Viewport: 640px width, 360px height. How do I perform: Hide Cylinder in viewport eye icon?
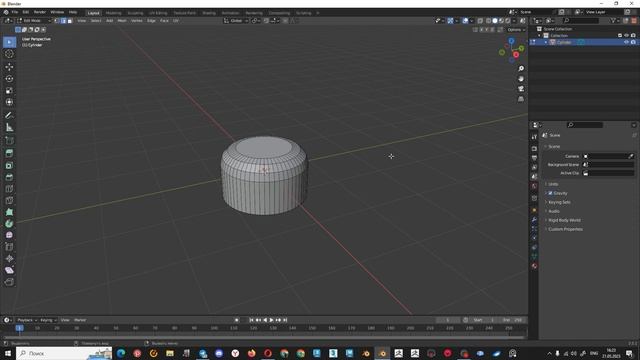coord(626,42)
